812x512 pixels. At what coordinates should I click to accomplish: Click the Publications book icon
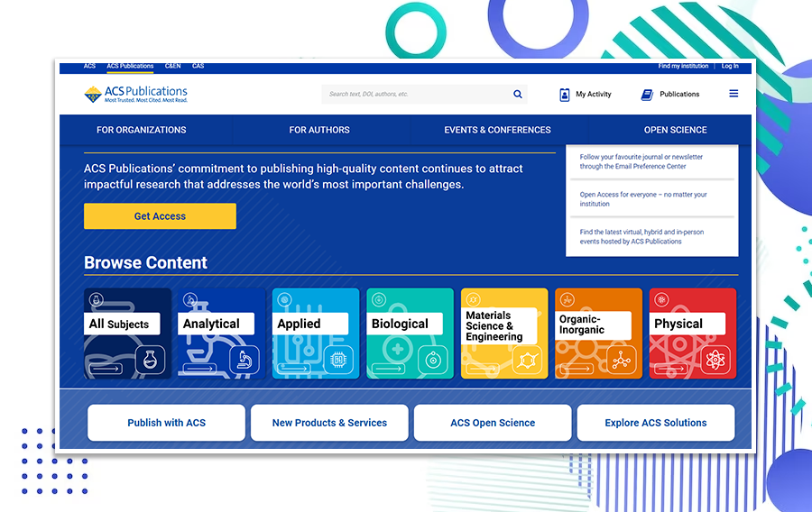coord(647,94)
